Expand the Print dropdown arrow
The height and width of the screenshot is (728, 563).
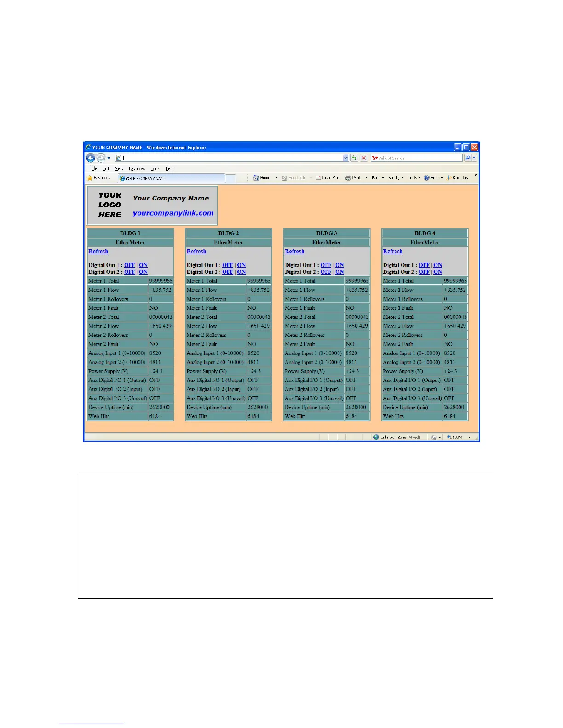click(x=367, y=178)
